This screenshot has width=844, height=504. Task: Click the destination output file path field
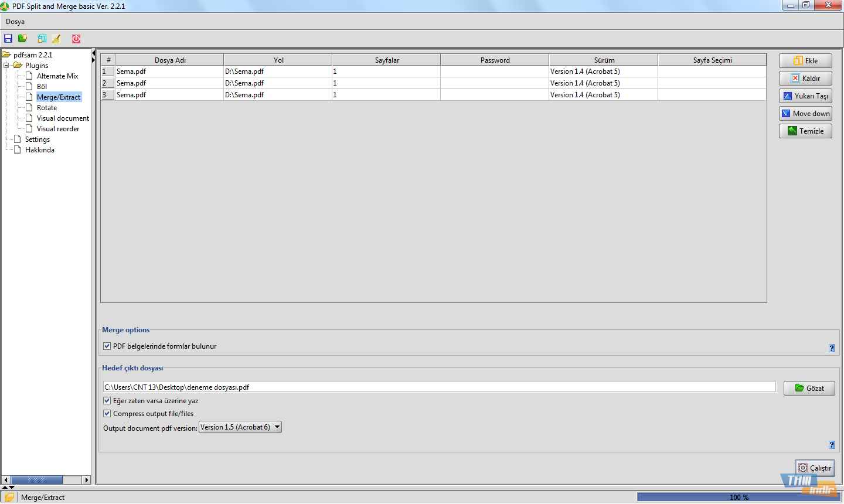[x=439, y=387]
